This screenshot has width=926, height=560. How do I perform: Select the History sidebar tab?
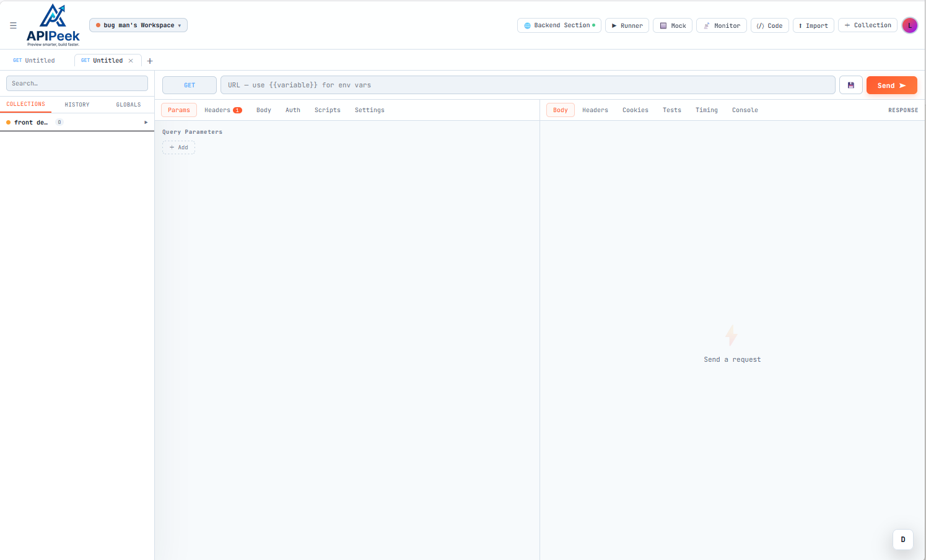click(77, 105)
